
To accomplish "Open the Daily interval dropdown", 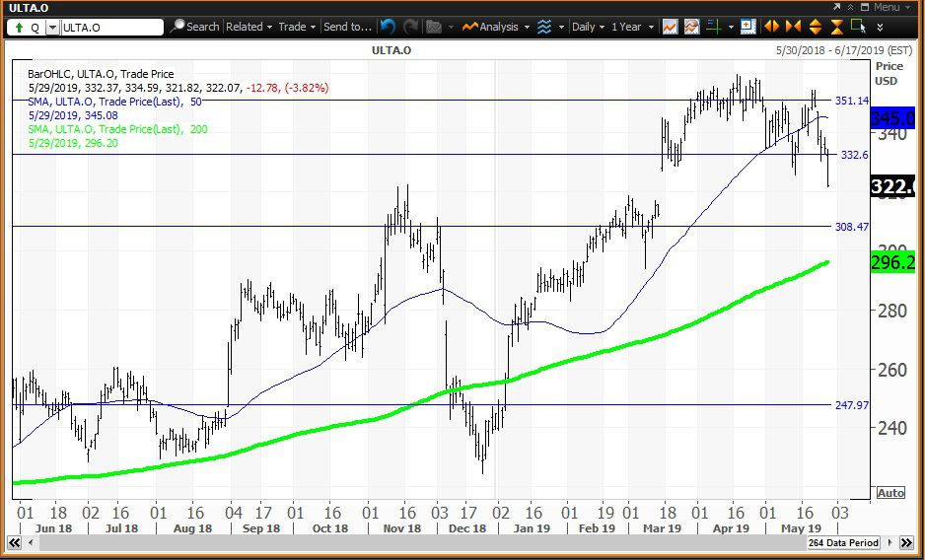I will [x=588, y=27].
